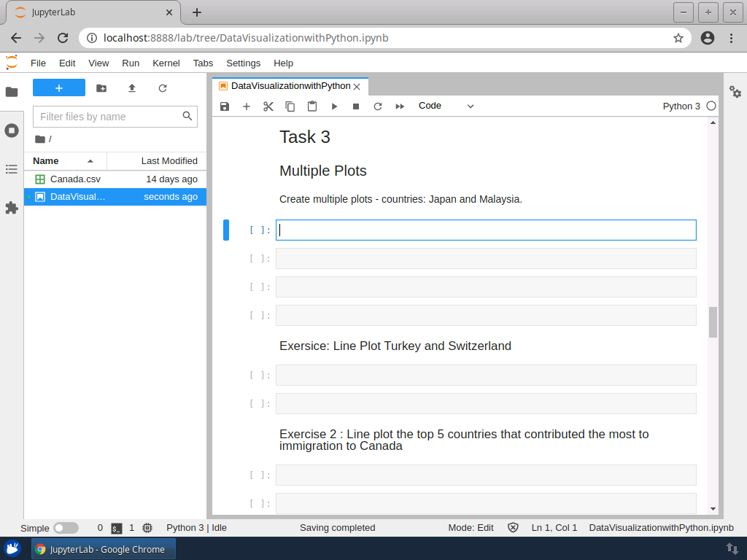The image size is (747, 560).
Task: Open the system start menu icon
Action: (x=12, y=549)
